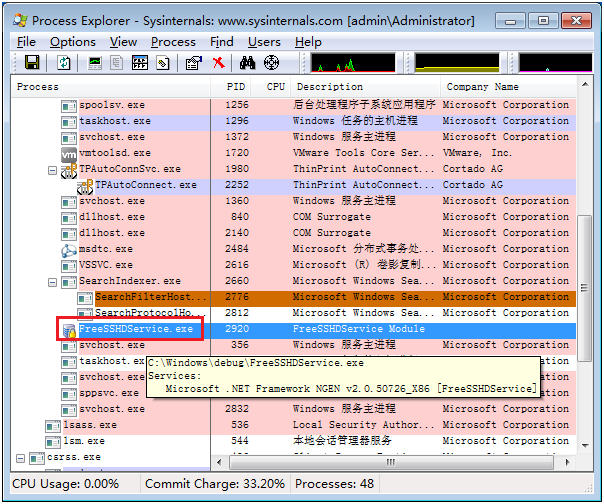Click the vmtoolsd.exe VMware icon
The height and width of the screenshot is (504, 604).
coord(69,154)
